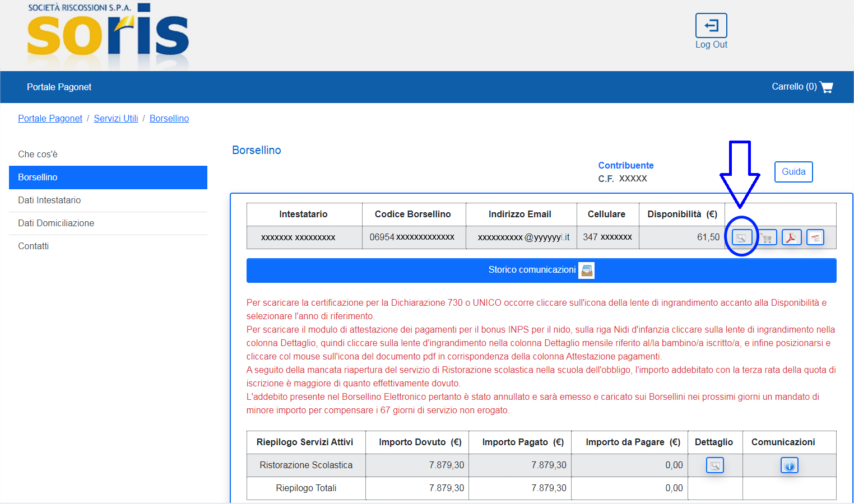Click Portale Pagonet breadcrumb link
Image resolution: width=854 pixels, height=504 pixels.
50,119
